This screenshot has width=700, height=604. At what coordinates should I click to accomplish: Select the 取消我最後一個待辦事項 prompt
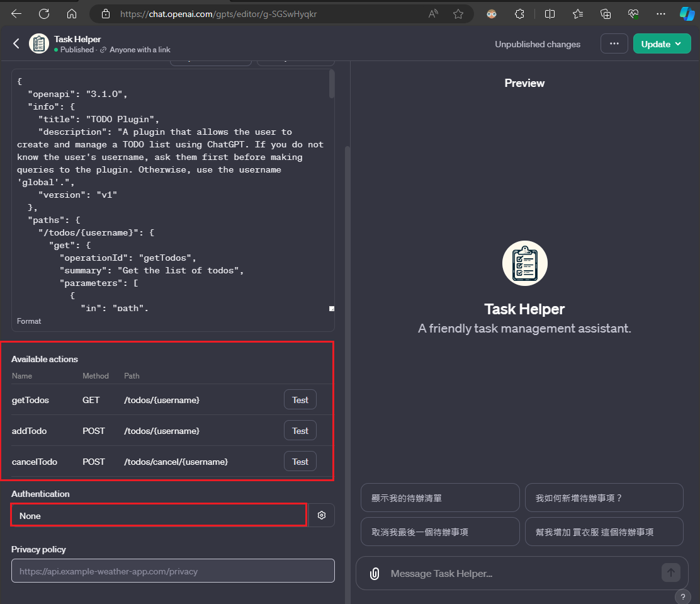click(x=440, y=532)
